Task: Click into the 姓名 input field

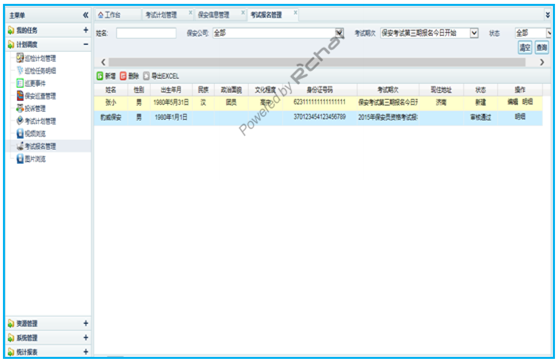Action: (146, 33)
